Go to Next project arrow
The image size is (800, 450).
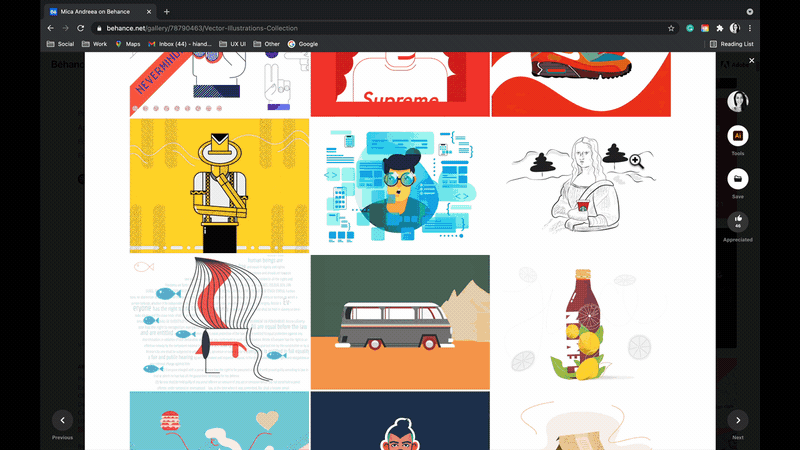[738, 420]
